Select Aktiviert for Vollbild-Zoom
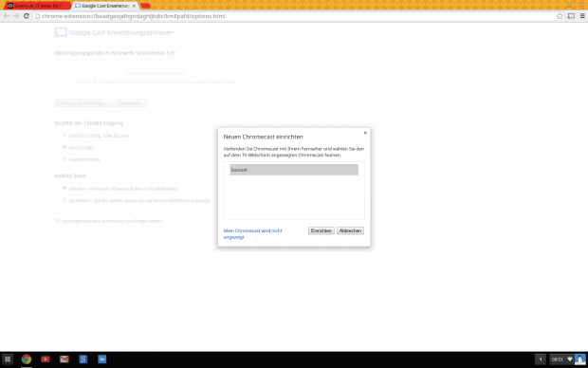The height and width of the screenshot is (368, 588). 64,189
